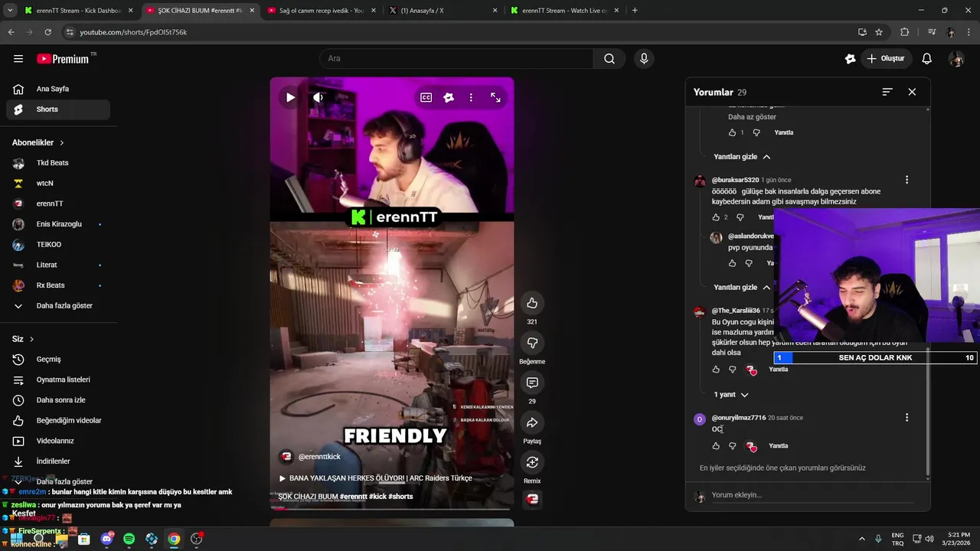Screen dimensions: 980x551
Task: Collapse text with 'Daha az göster'
Action: tap(752, 117)
